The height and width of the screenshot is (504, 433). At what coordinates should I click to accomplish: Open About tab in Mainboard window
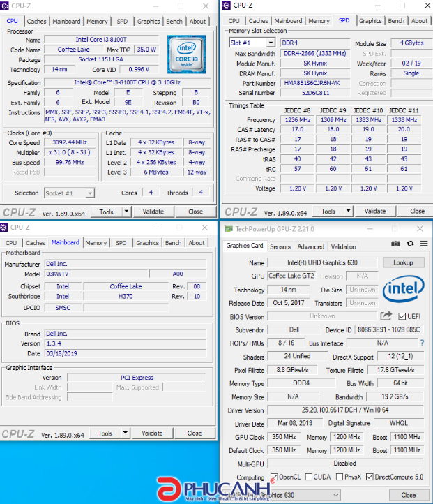tap(197, 243)
